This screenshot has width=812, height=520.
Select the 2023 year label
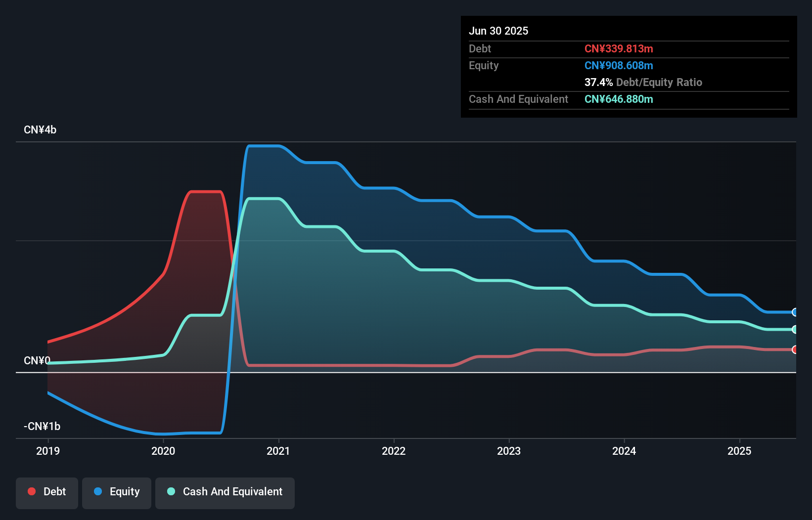pos(509,451)
